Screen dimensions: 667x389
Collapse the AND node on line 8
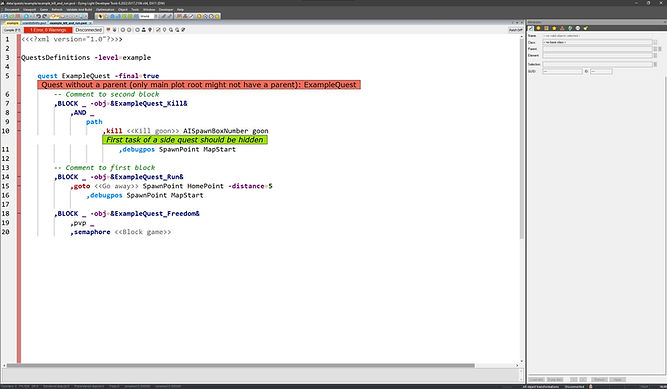pos(19,113)
